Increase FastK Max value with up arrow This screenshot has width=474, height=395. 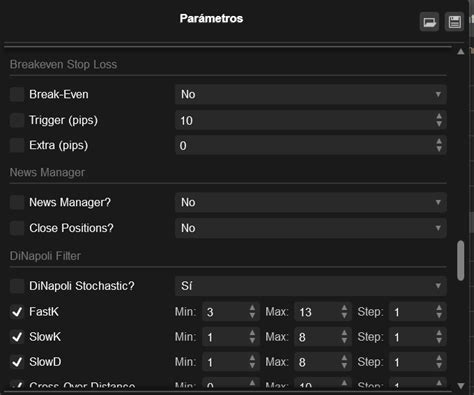coord(344,308)
